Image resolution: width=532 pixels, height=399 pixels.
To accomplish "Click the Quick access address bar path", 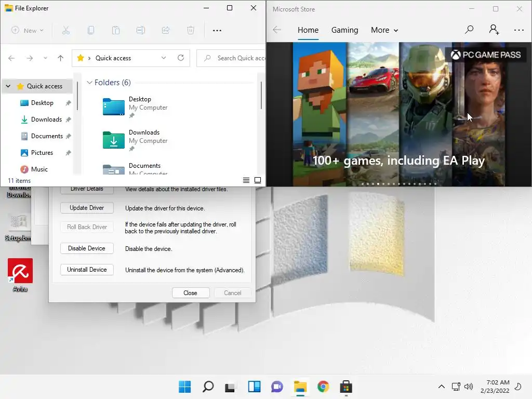I will tap(113, 58).
